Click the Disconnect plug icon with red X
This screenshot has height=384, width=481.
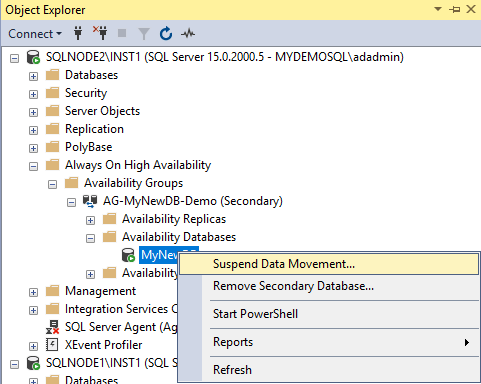click(100, 33)
